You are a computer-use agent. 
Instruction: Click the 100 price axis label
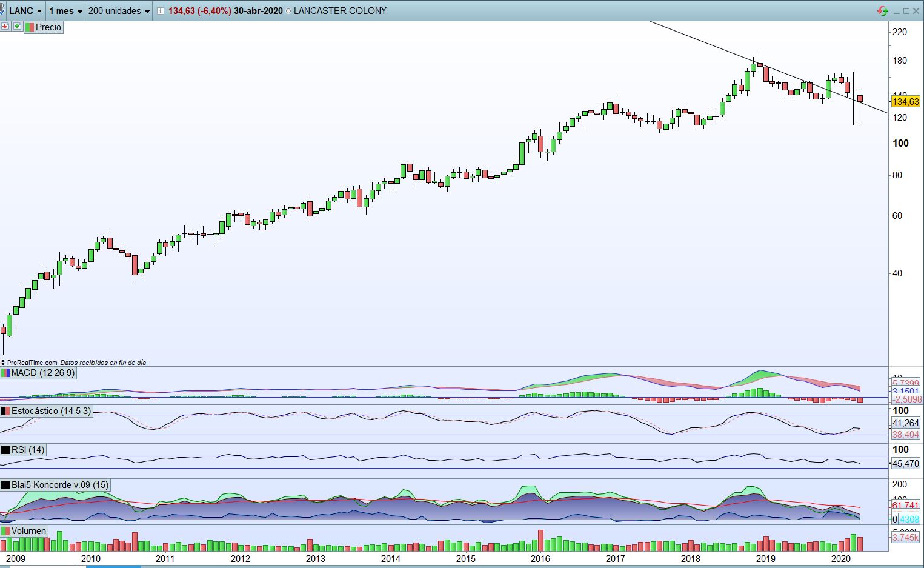coord(901,144)
